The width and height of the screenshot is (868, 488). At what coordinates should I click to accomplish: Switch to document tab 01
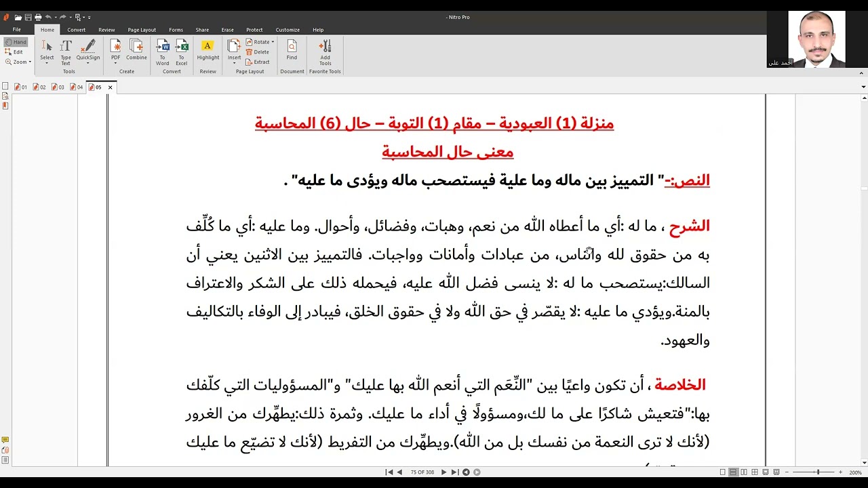(x=20, y=87)
